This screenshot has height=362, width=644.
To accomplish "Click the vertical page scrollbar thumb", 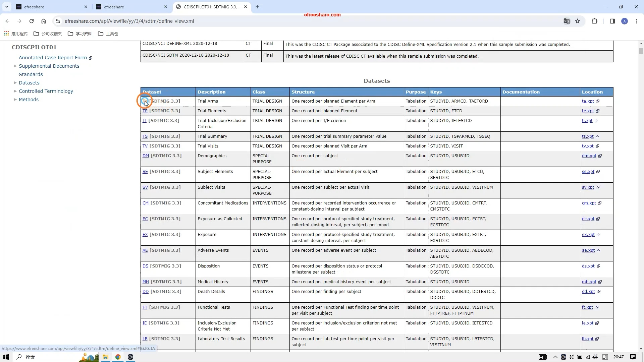I will pos(641,51).
